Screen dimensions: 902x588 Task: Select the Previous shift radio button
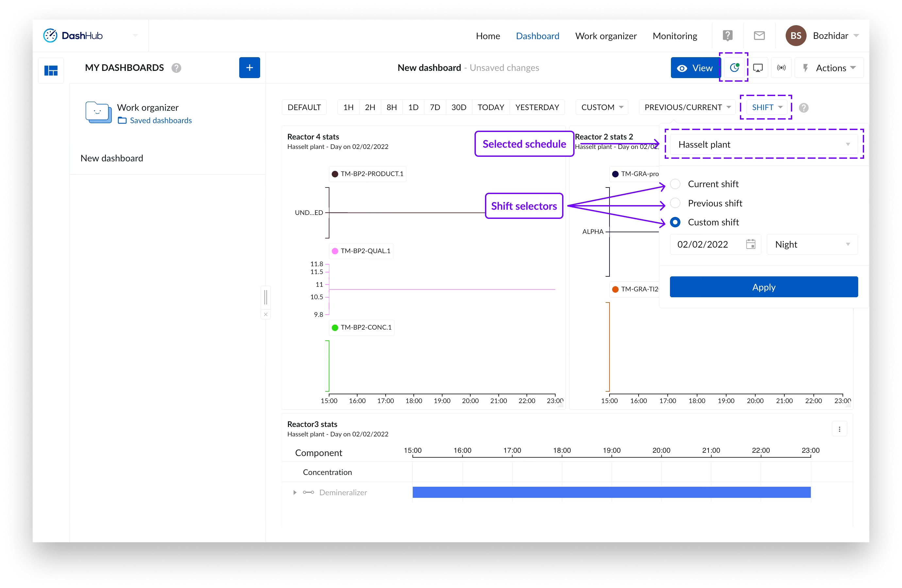[x=675, y=203]
